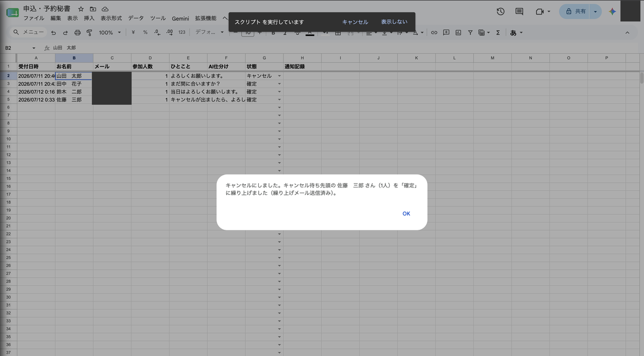This screenshot has width=644, height=356.
Task: Select the 通知記録 header cell
Action: (x=303, y=67)
